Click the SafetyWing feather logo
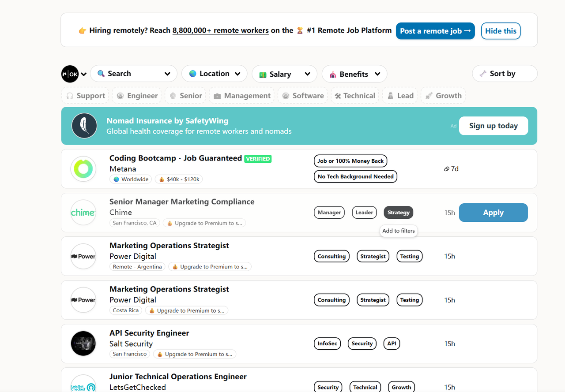This screenshot has height=392, width=565. (x=84, y=126)
